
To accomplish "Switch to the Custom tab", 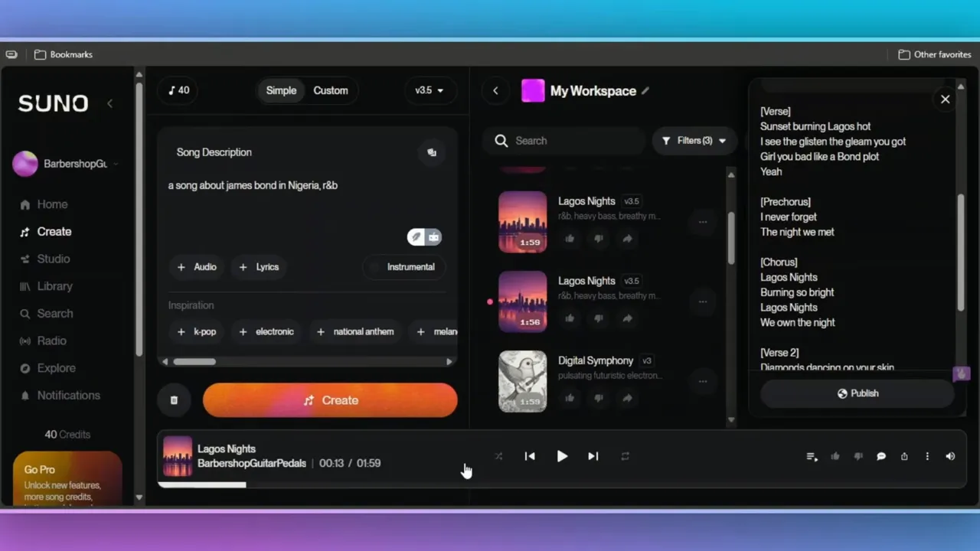I will (x=330, y=90).
